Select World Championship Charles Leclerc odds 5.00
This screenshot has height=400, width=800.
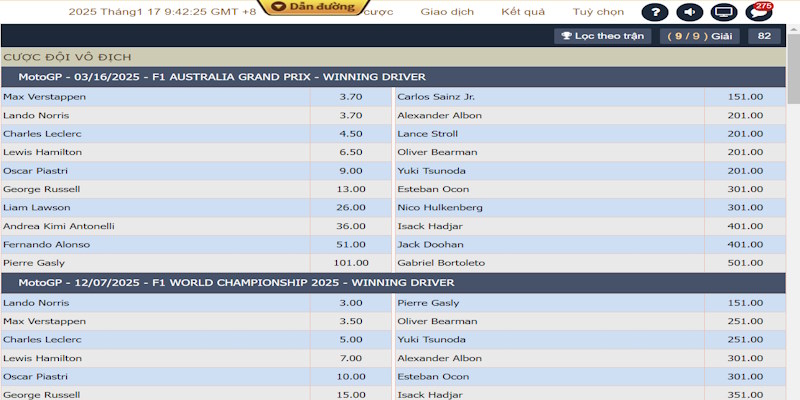coord(351,340)
